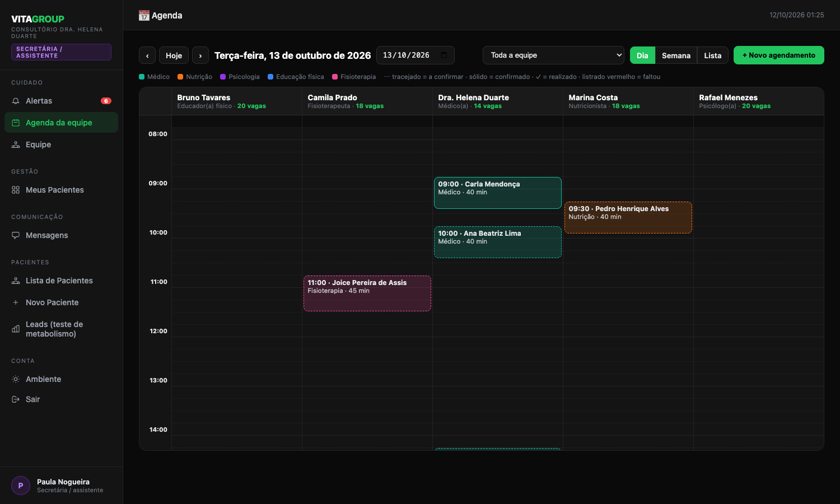The width and height of the screenshot is (840, 504).
Task: Click the orange Nutrição legend swatch
Action: 180,77
